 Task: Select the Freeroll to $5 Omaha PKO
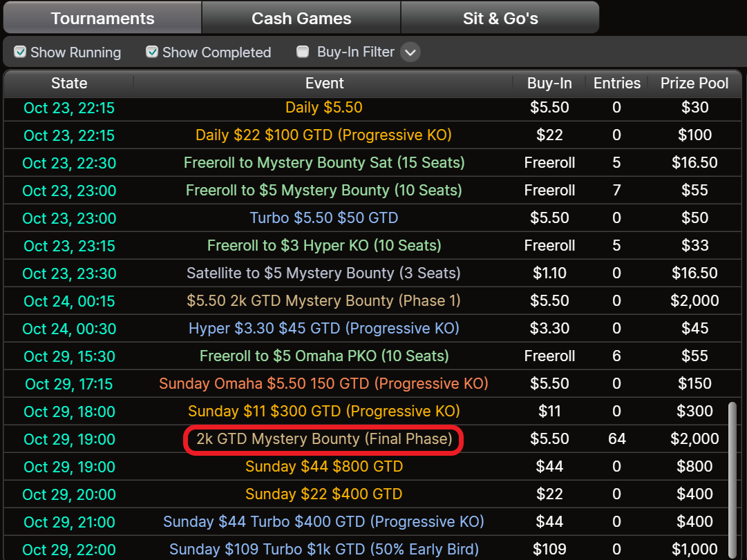[324, 356]
